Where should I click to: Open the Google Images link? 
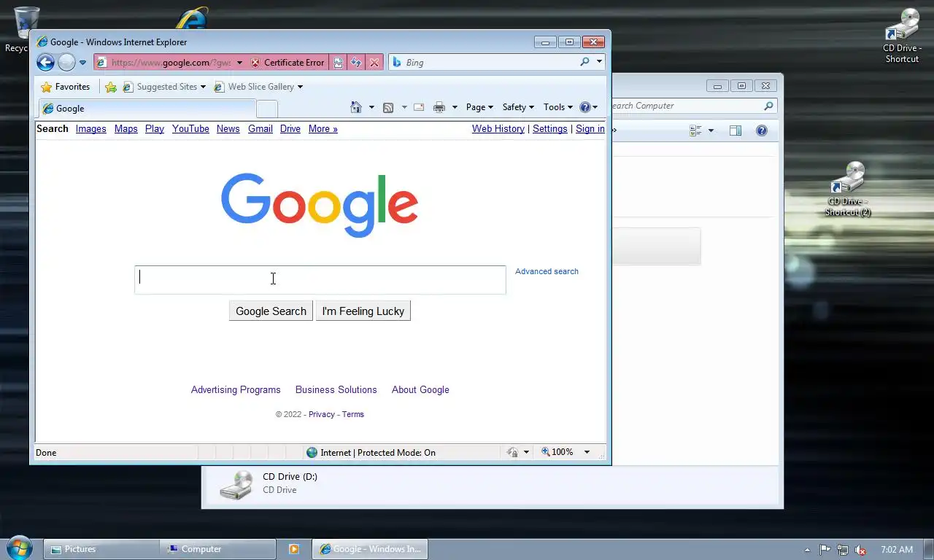tap(91, 129)
